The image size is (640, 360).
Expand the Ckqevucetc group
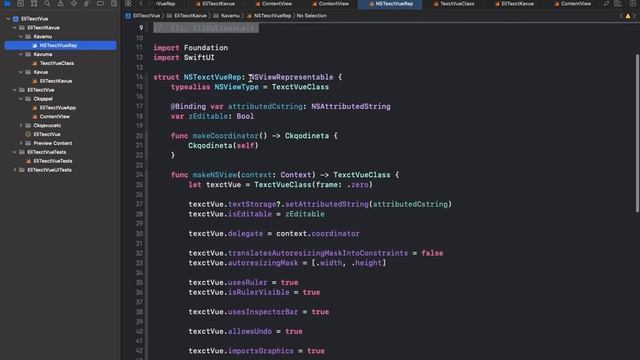(x=21, y=125)
